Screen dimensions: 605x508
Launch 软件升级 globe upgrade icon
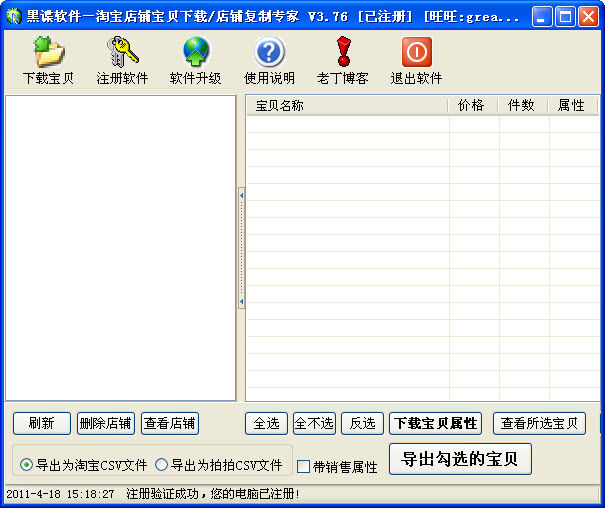pos(196,52)
